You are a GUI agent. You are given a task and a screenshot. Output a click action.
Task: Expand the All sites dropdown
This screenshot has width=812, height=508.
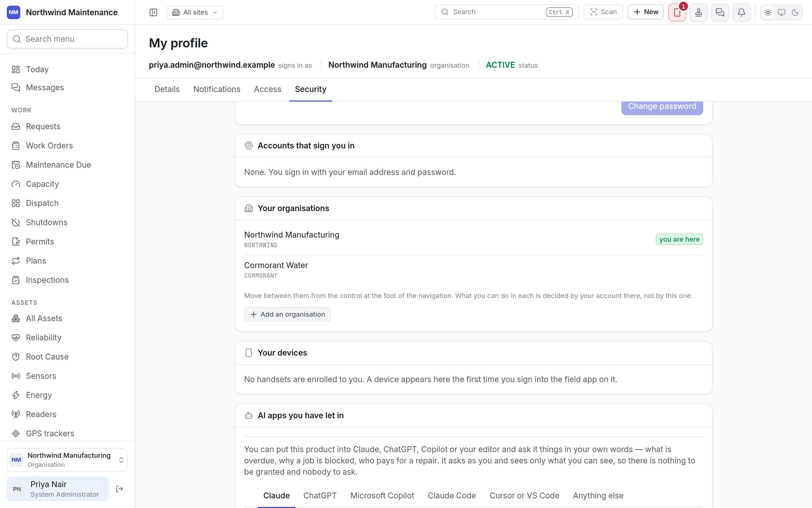(195, 12)
